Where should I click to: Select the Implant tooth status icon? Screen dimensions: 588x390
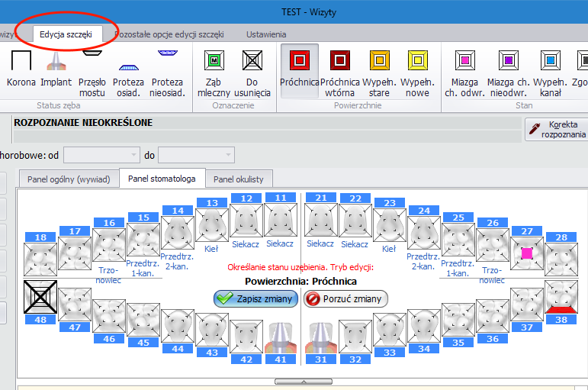(x=56, y=69)
